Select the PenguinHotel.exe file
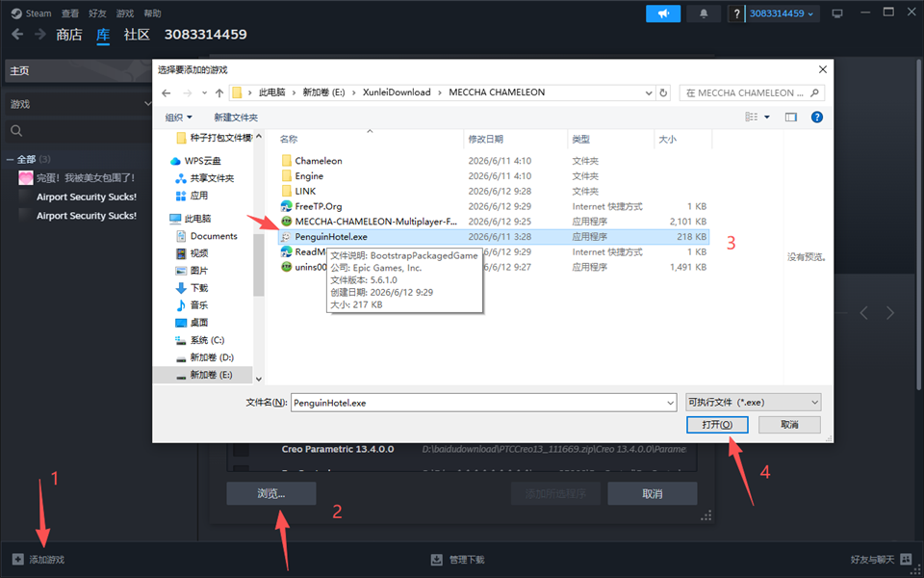 [x=493, y=237]
